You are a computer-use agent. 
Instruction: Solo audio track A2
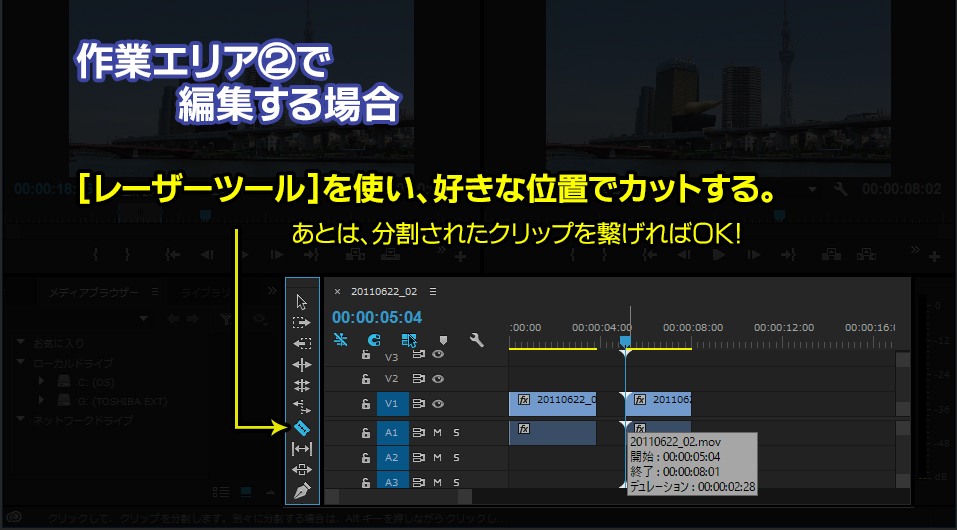point(456,457)
